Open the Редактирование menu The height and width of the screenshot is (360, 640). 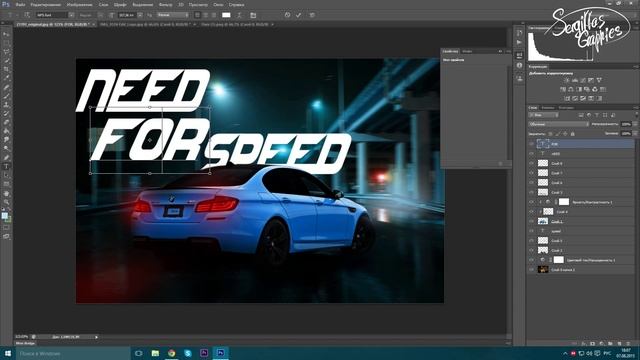pos(46,5)
